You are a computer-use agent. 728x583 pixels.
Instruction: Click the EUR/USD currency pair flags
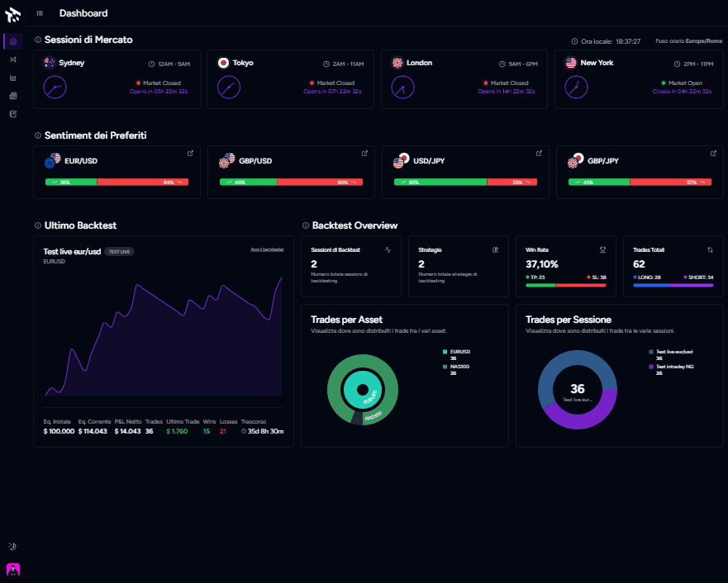52,160
